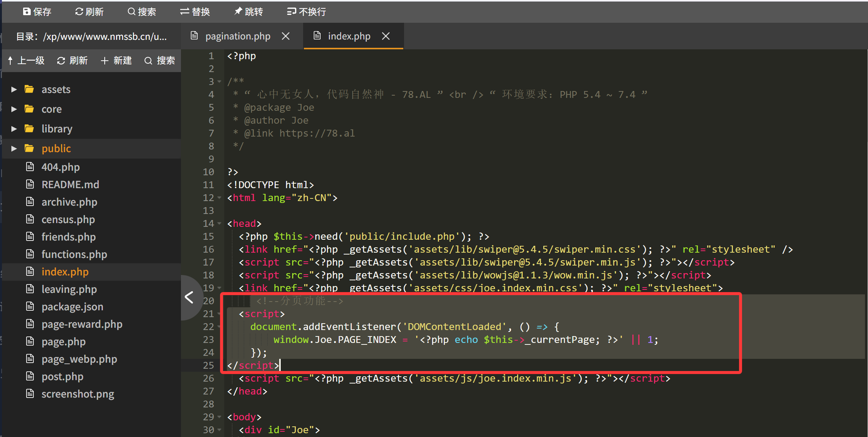Screen dimensions: 868x437
Task: Click the top toolbar 刷新 refresh button
Action: tap(89, 12)
